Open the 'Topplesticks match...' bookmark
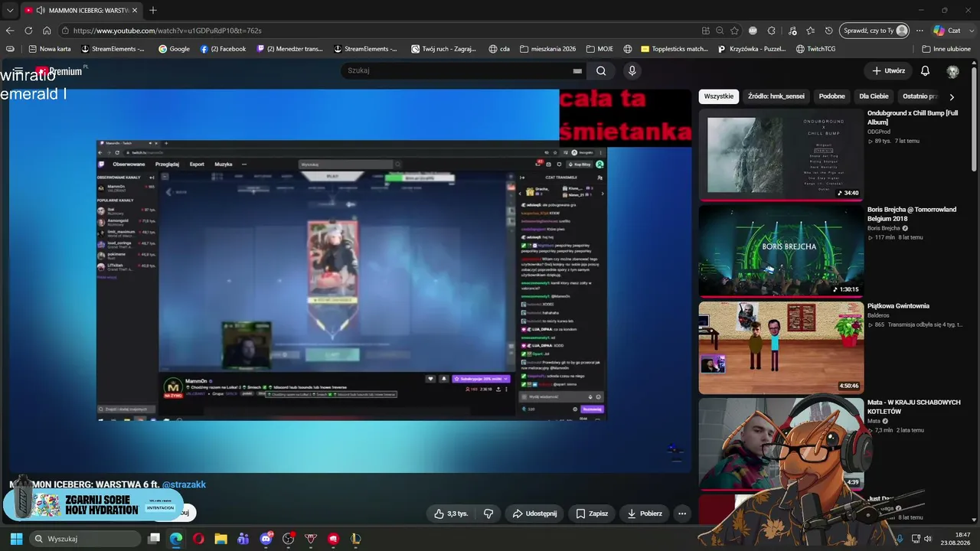This screenshot has width=980, height=551. [675, 49]
